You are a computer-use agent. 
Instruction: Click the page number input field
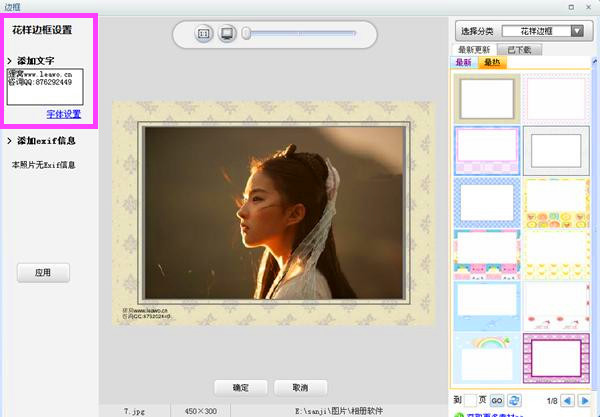(470, 401)
